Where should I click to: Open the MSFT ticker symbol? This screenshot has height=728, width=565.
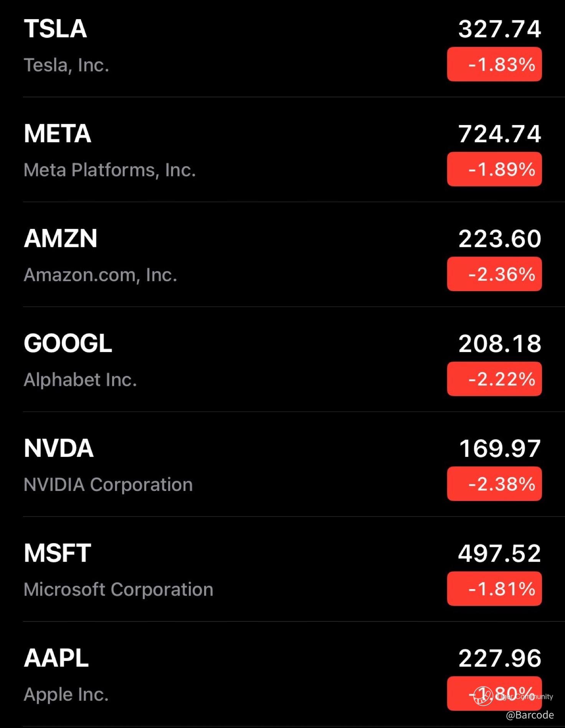click(x=58, y=553)
